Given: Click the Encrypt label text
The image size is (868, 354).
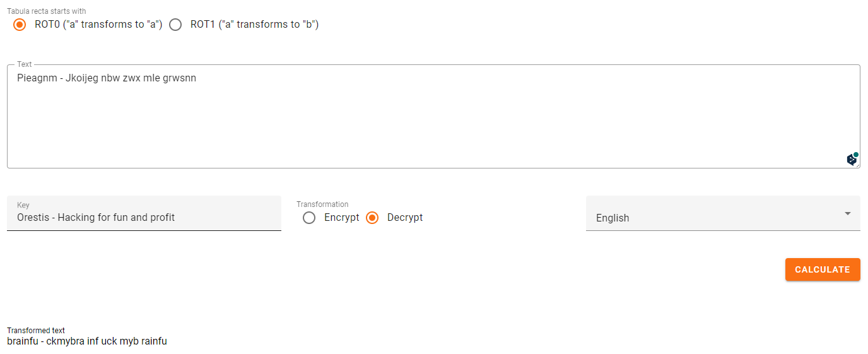Looking at the screenshot, I should click(x=341, y=218).
